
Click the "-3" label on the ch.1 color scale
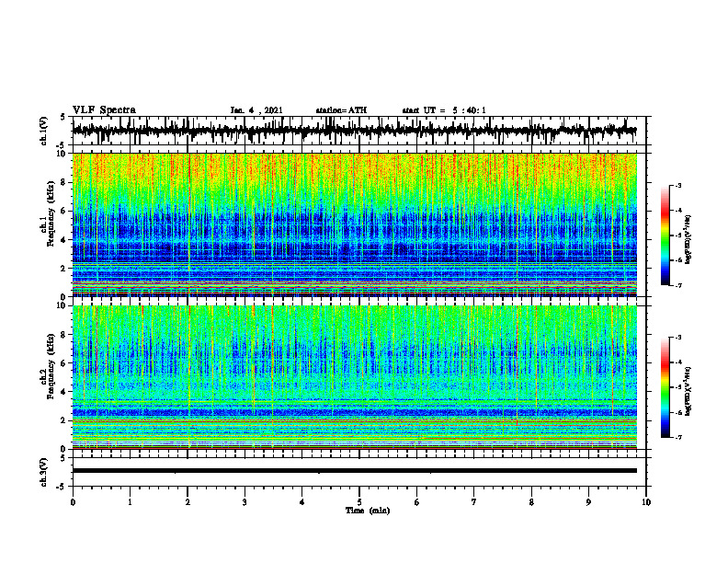pos(678,185)
